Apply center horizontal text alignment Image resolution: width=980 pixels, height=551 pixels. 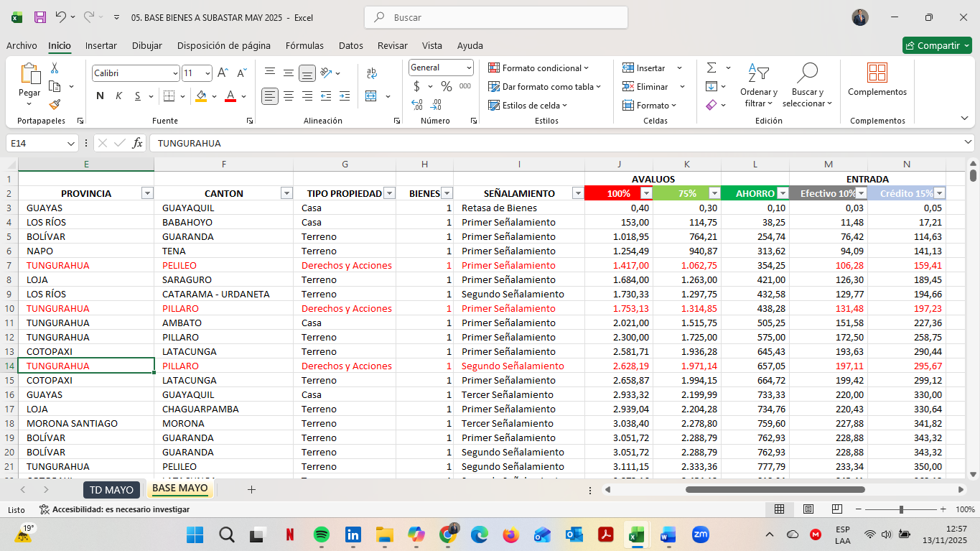click(x=289, y=96)
